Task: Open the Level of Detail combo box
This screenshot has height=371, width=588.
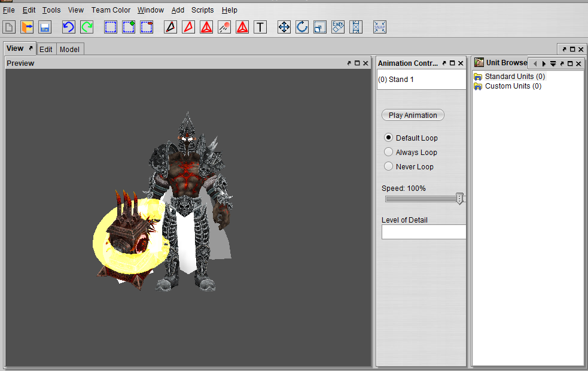Action: click(x=424, y=232)
